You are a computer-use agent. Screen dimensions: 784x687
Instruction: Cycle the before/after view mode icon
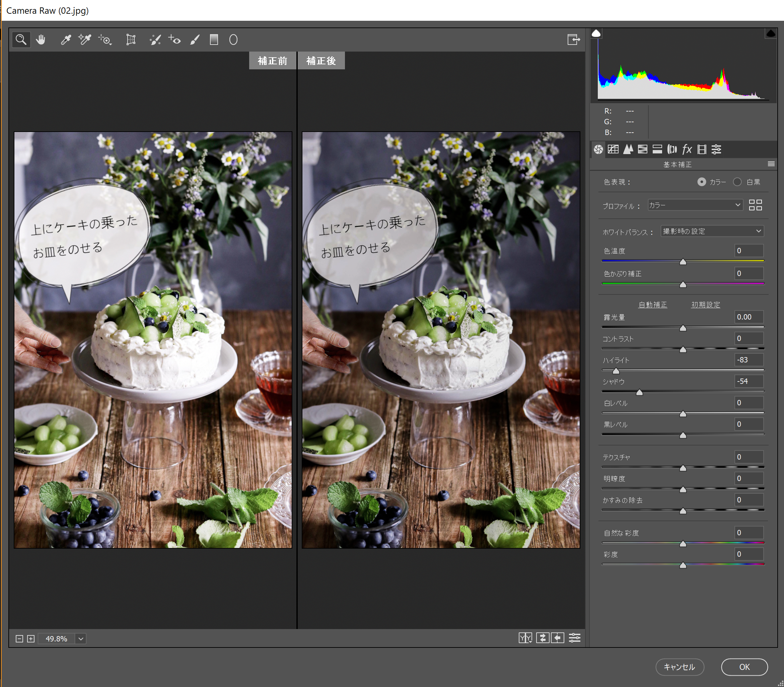pyautogui.click(x=525, y=638)
